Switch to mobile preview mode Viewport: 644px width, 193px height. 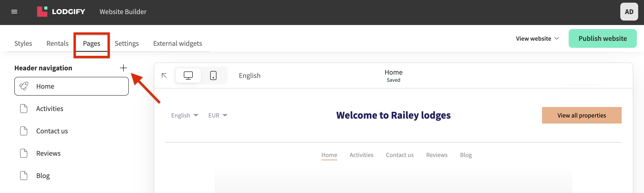point(213,76)
